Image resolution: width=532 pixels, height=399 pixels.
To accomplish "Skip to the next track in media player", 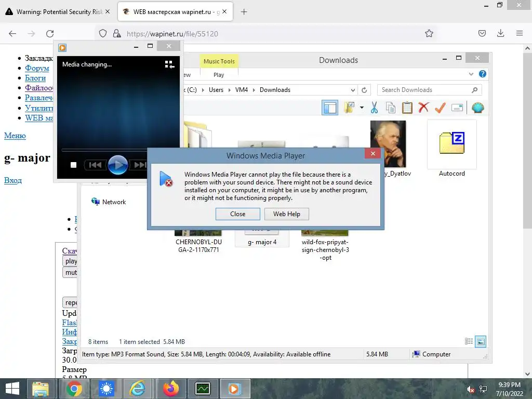I will tap(139, 165).
